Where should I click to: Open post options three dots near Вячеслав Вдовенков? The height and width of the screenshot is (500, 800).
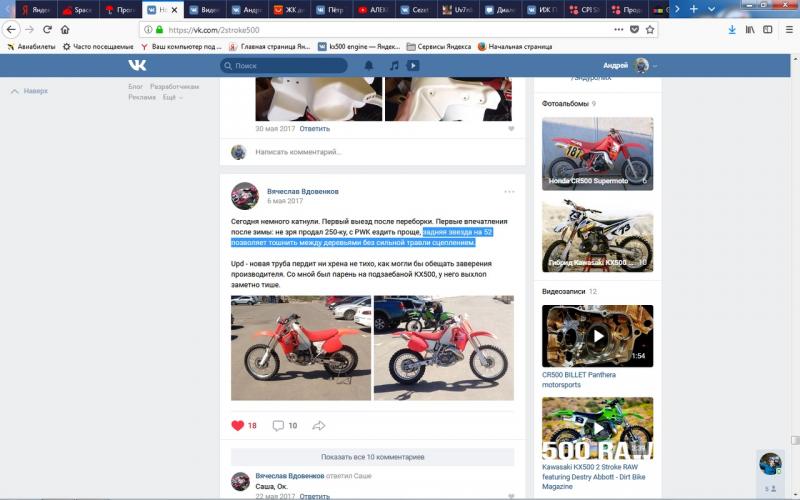pos(509,192)
